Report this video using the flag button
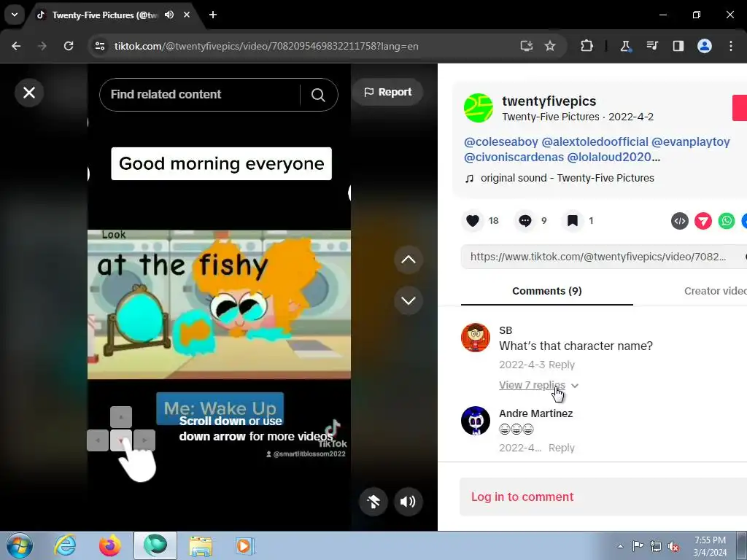 tap(388, 92)
